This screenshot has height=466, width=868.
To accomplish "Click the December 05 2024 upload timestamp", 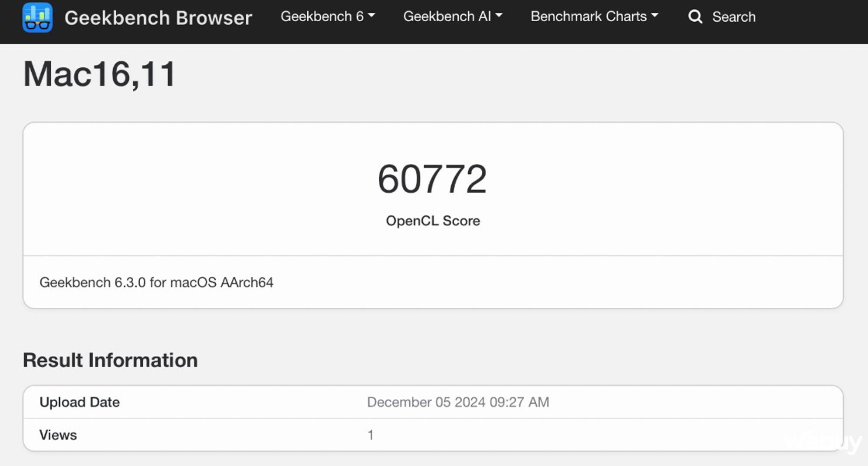I will [458, 402].
